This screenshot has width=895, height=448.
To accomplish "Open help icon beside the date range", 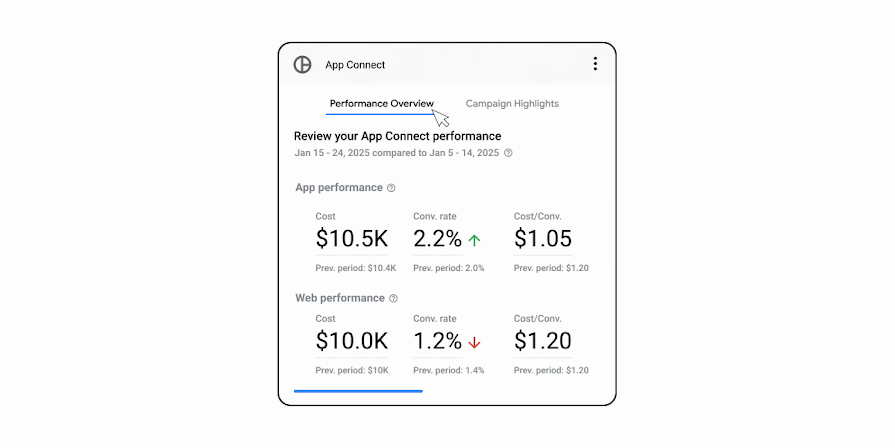I will 508,153.
